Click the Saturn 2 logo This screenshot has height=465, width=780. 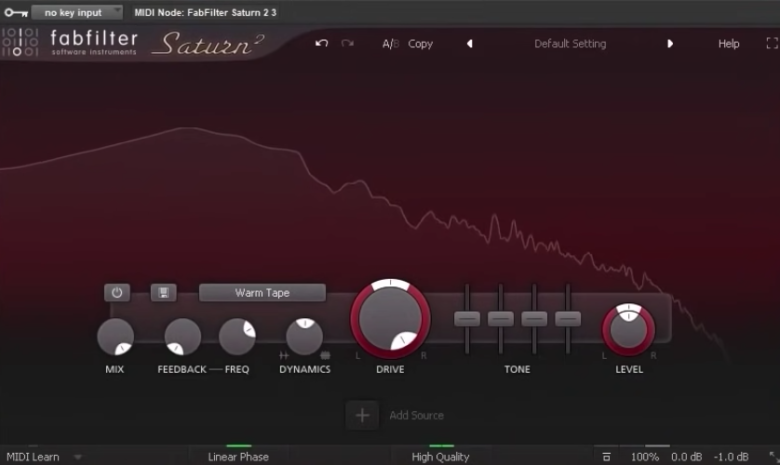pos(208,44)
